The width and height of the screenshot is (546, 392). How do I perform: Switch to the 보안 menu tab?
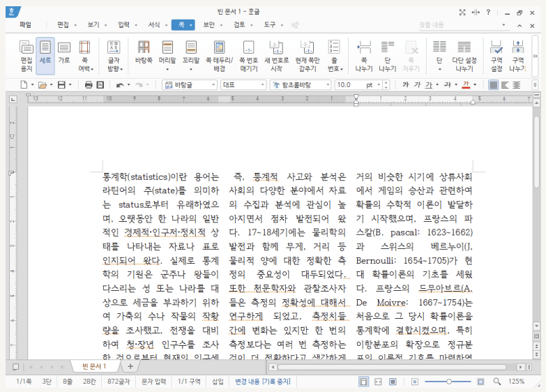pyautogui.click(x=208, y=24)
